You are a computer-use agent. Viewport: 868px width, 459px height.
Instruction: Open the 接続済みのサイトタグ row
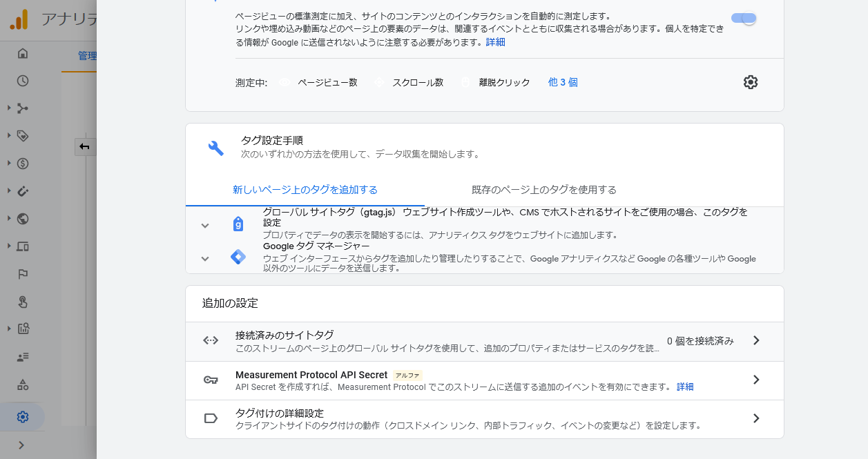(485, 342)
